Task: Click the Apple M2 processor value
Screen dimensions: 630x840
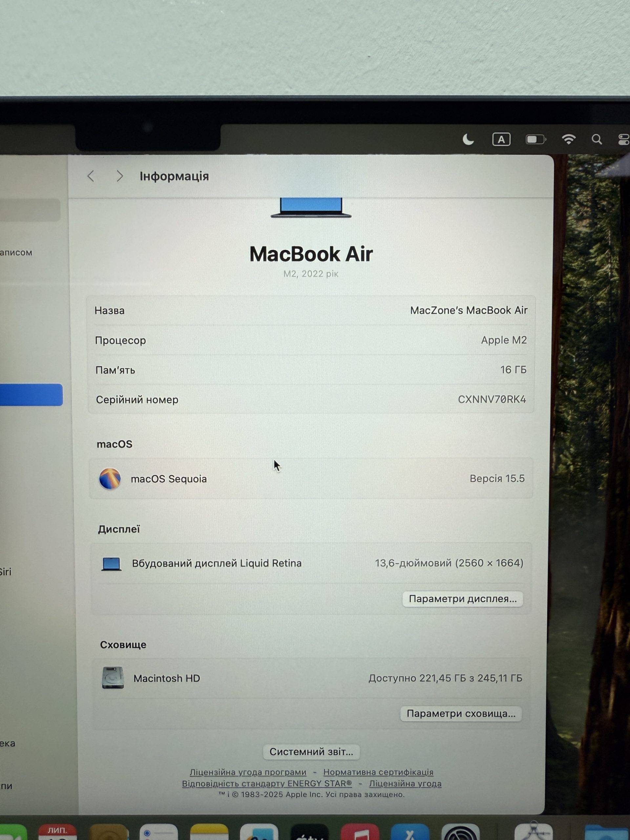Action: (504, 340)
